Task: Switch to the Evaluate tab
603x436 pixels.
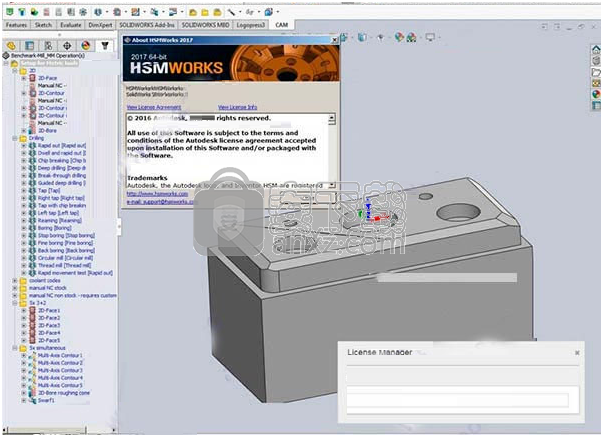Action: click(x=70, y=25)
